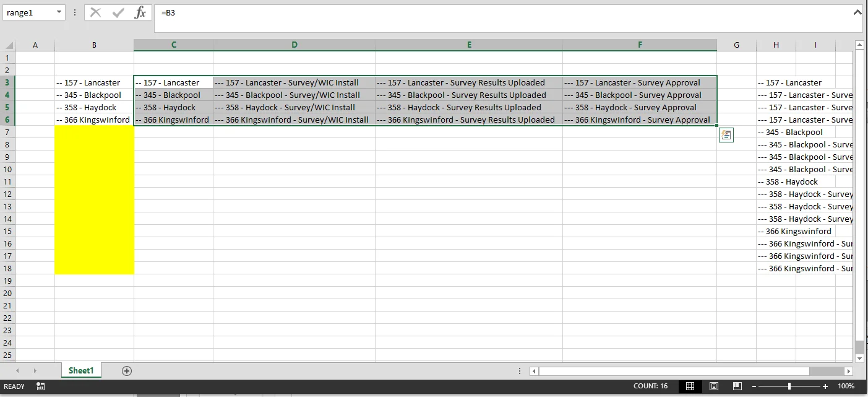Click zoom out minus icon
Viewport: 868px width, 397px height.
coord(754,386)
